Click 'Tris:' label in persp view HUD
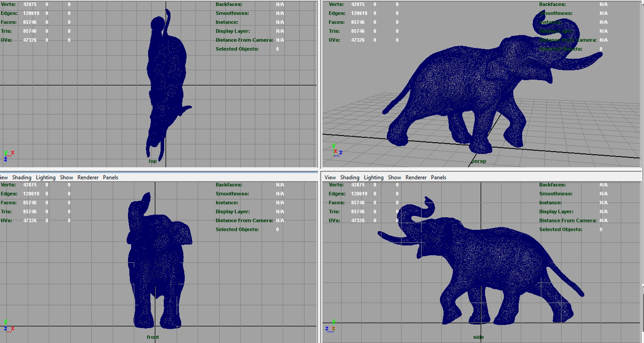The image size is (644, 343). coord(334,31)
